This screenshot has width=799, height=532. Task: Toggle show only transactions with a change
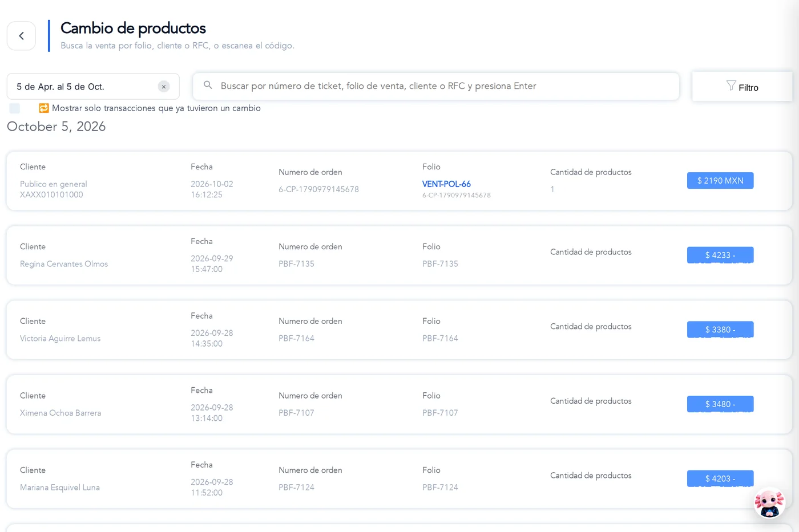pos(15,108)
